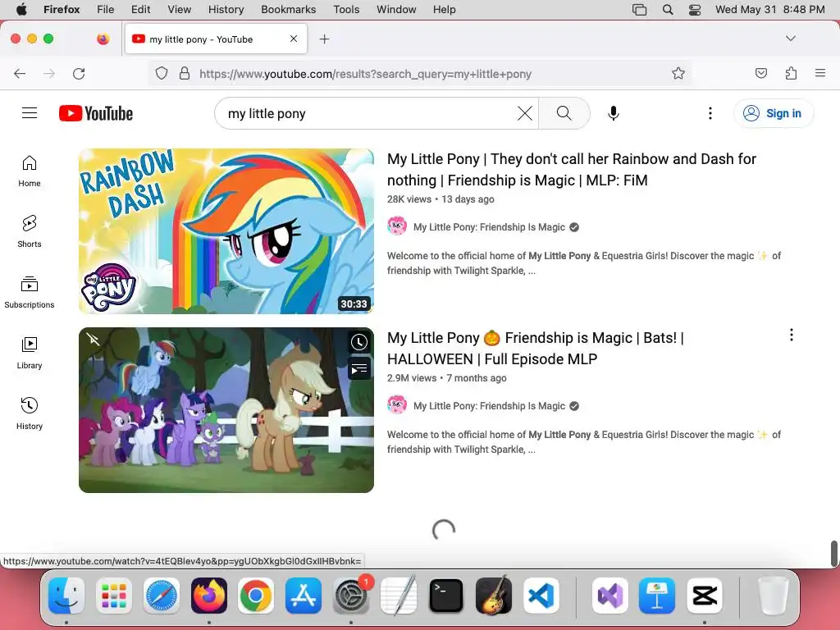The width and height of the screenshot is (840, 630).
Task: Add Bats video to queue
Action: pyautogui.click(x=359, y=369)
